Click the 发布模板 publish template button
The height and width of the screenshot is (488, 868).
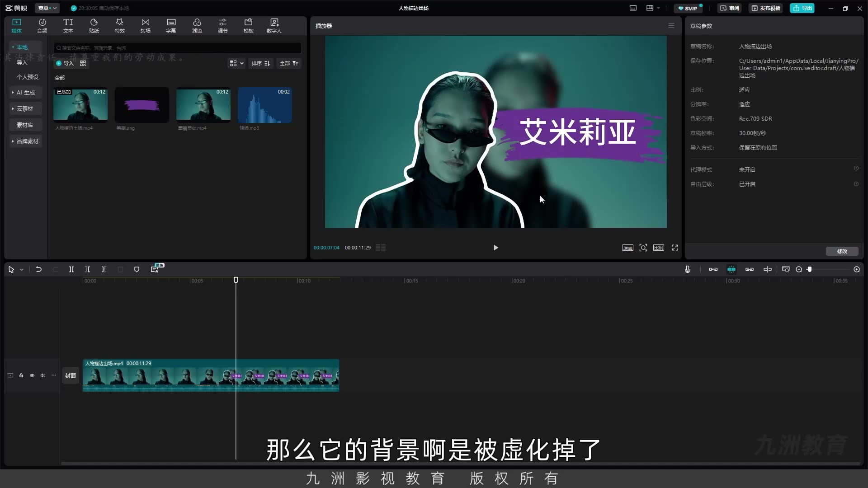[x=766, y=8]
